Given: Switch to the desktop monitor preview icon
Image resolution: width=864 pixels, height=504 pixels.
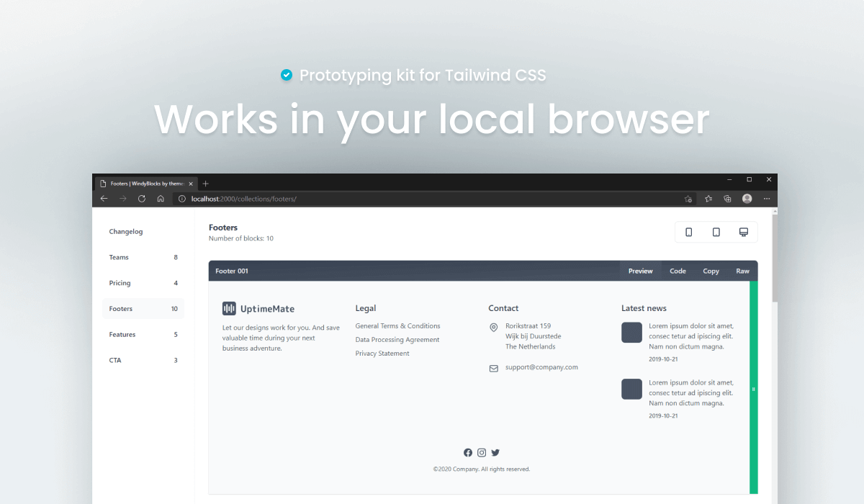Looking at the screenshot, I should tap(744, 232).
